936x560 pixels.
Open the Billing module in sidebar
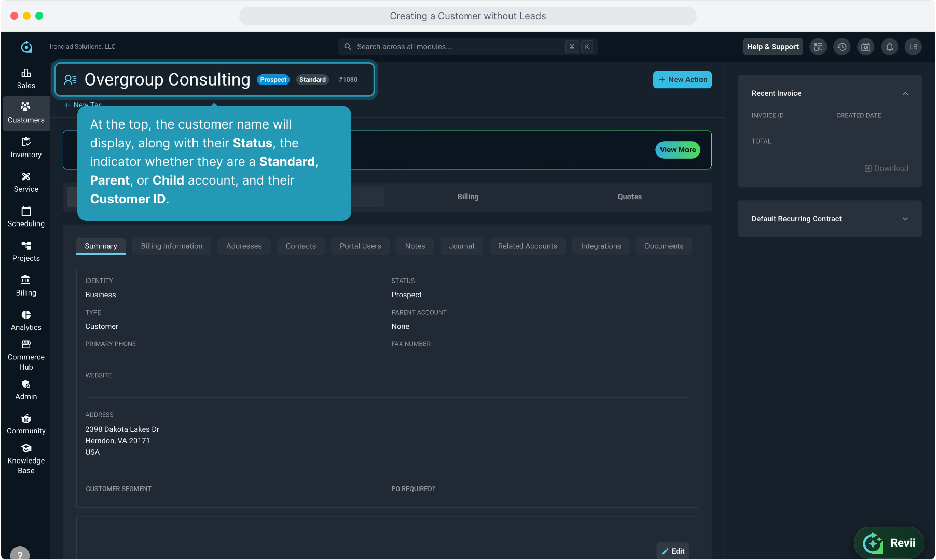tap(26, 286)
